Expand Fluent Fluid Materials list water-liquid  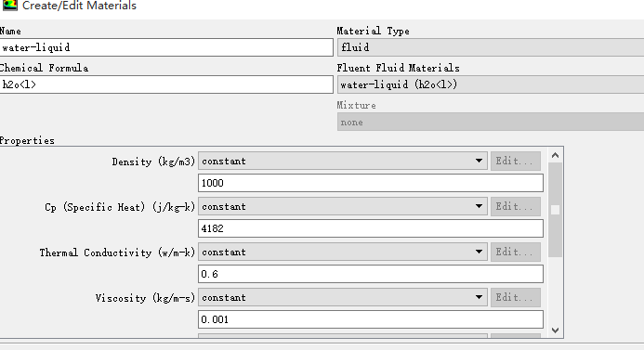[x=491, y=84]
